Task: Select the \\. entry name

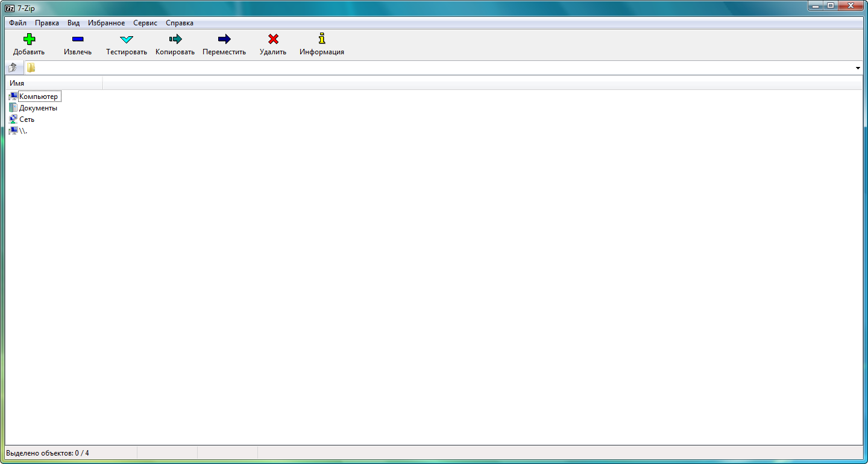Action: tap(24, 131)
